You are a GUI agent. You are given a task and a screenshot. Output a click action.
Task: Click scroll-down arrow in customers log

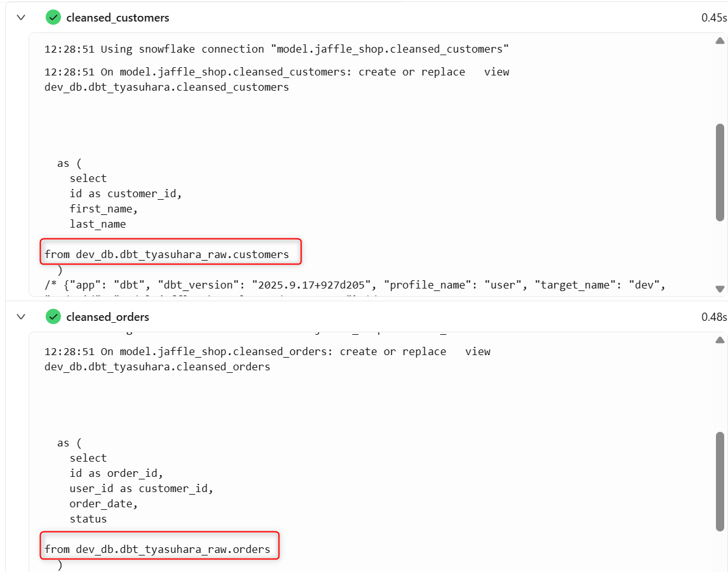coord(720,289)
